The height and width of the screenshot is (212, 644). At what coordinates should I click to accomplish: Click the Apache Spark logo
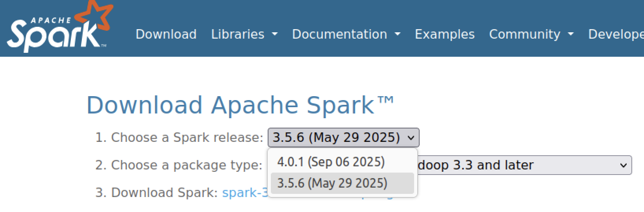pos(60,27)
